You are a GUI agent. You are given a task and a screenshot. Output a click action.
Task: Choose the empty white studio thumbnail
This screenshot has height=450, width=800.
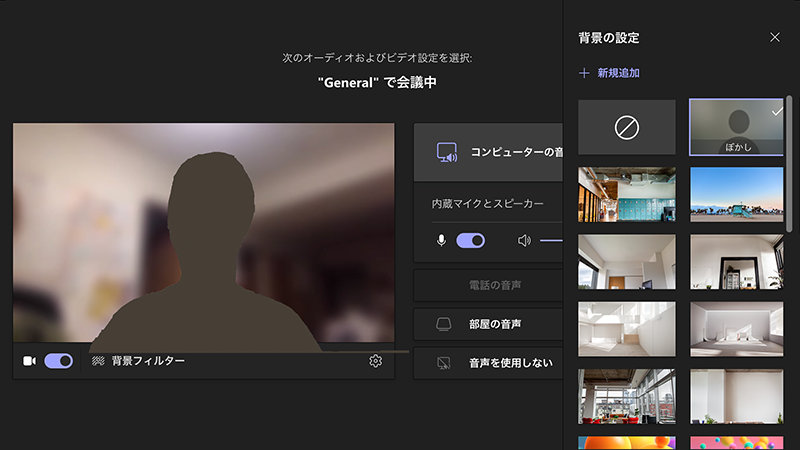(x=736, y=329)
